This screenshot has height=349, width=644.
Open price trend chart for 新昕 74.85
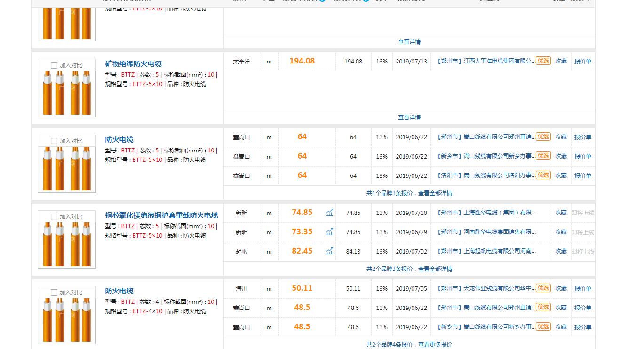329,213
